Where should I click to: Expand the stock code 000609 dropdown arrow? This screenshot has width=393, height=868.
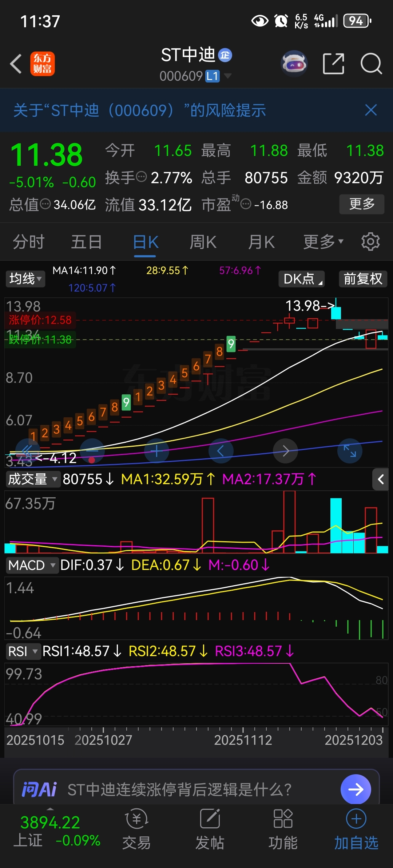coord(228,76)
